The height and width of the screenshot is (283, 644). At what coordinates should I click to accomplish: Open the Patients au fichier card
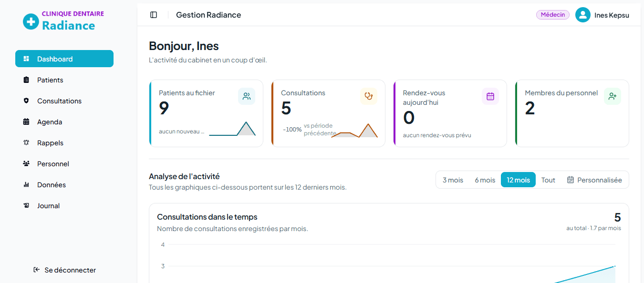click(x=206, y=113)
